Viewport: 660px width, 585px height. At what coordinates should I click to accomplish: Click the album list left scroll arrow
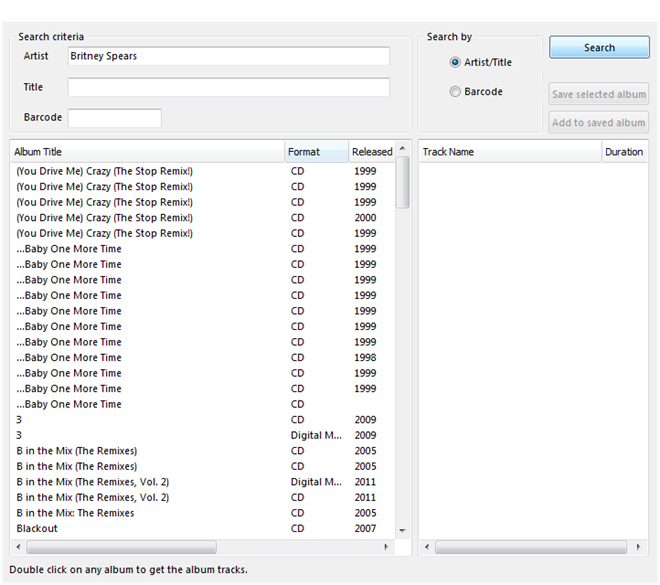(18, 547)
